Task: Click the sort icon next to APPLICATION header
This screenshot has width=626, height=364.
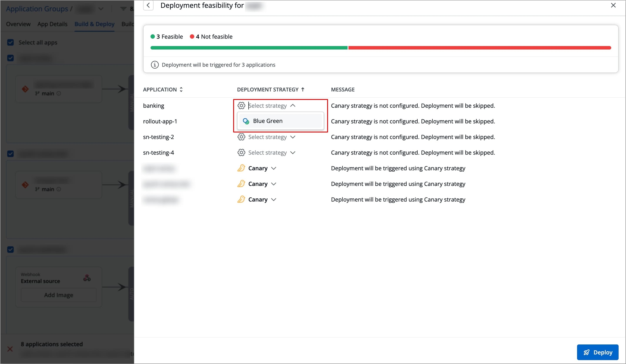Action: (181, 90)
